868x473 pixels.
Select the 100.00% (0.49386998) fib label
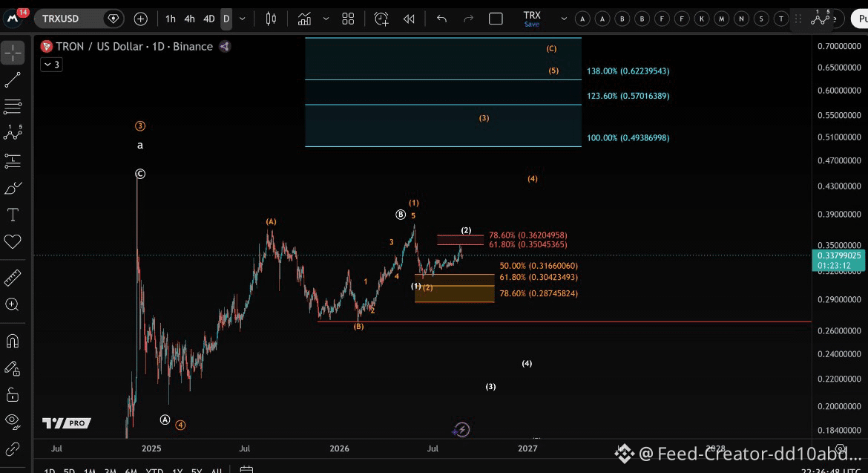coord(628,138)
